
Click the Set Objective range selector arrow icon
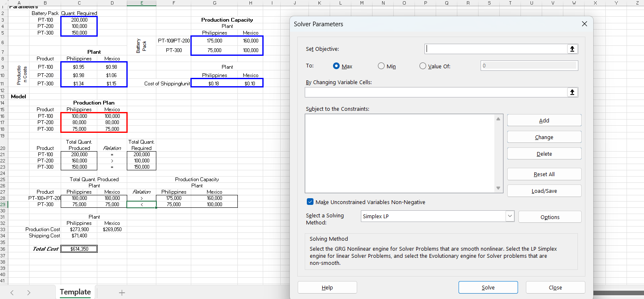tap(572, 49)
